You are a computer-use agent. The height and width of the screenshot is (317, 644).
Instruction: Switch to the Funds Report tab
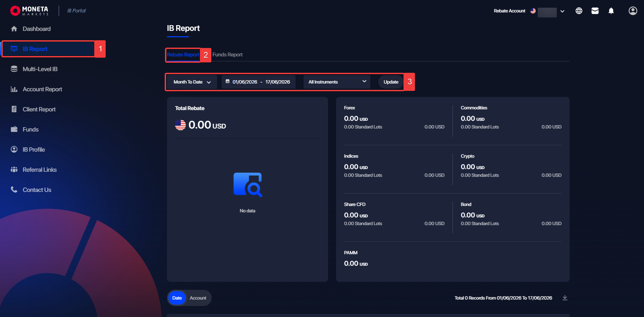tap(227, 55)
